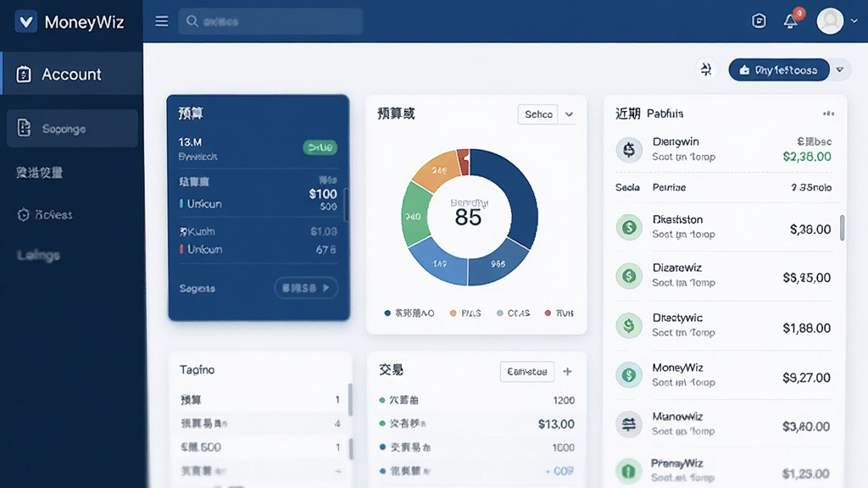Viewport: 868px width, 488px height.
Task: Click the $2,36.00 green amount
Action: click(807, 157)
